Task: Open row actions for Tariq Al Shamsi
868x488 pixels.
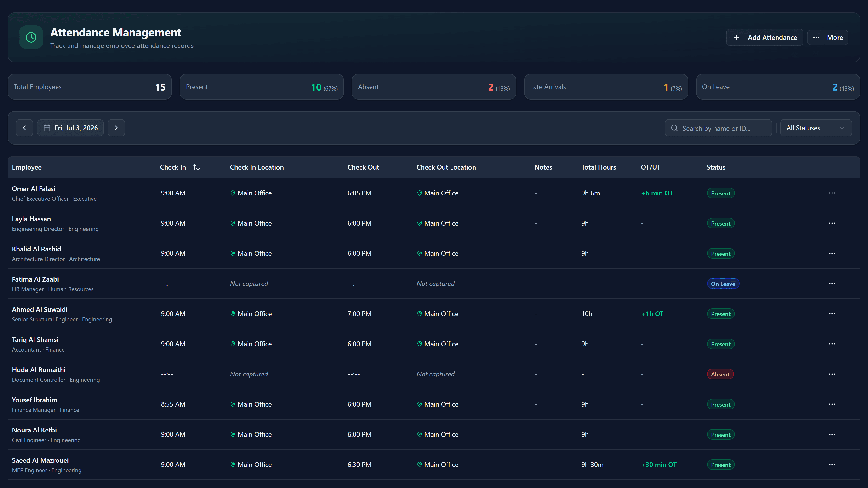Action: click(832, 344)
